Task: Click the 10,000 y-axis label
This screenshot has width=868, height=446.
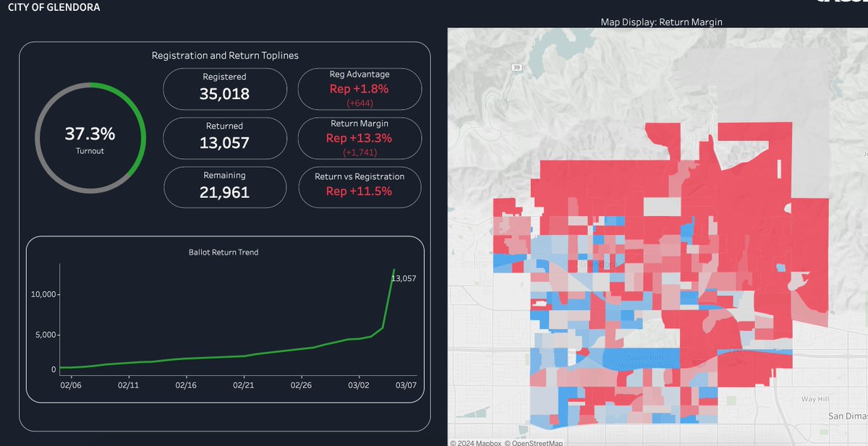Action: coord(42,295)
